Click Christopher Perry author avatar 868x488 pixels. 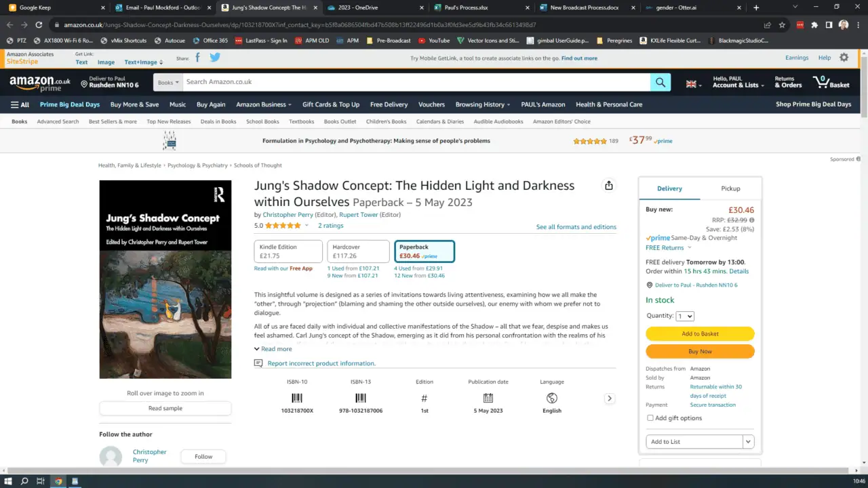[x=111, y=456]
